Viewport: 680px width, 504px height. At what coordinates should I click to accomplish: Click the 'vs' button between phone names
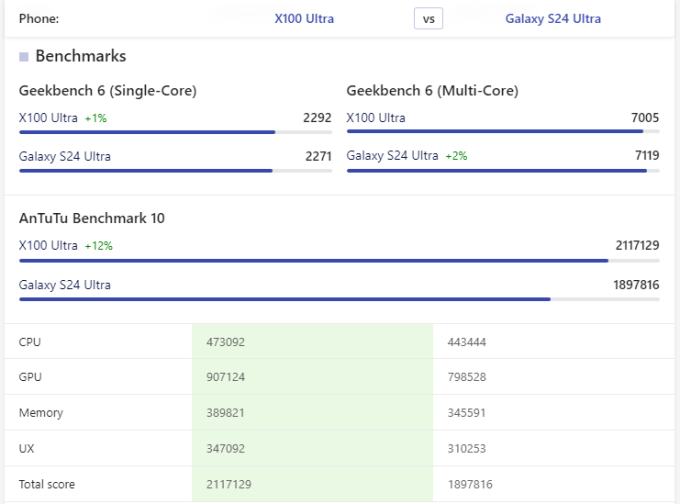[428, 19]
